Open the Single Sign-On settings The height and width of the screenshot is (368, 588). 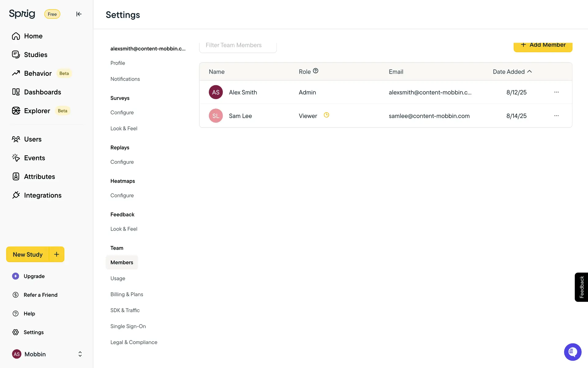[x=128, y=326]
